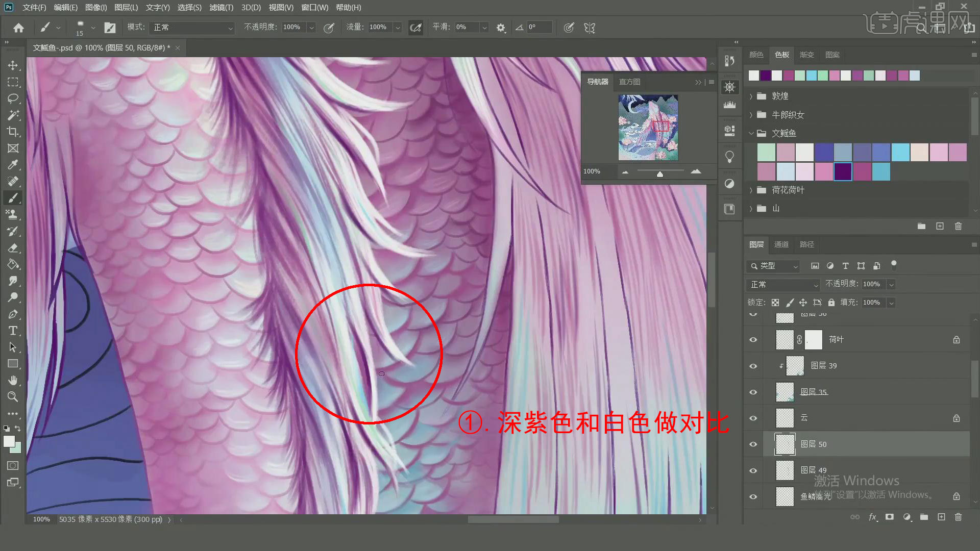Select the Smudge tool
Viewport: 980px width, 551px height.
click(13, 281)
